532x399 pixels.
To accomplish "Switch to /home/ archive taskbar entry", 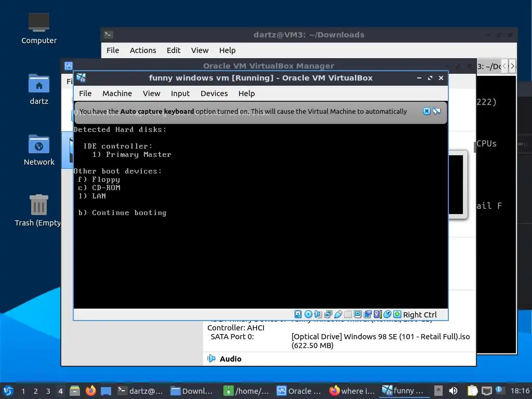I will click(247, 391).
